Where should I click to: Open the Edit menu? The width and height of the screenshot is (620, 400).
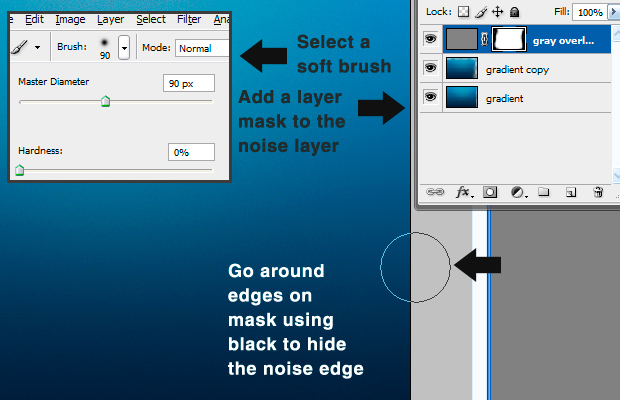34,19
